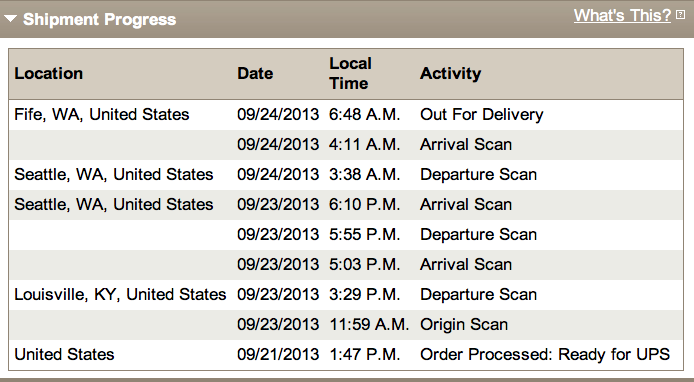Image resolution: width=694 pixels, height=382 pixels.
Task: Click the Local Time column header
Action: click(350, 73)
